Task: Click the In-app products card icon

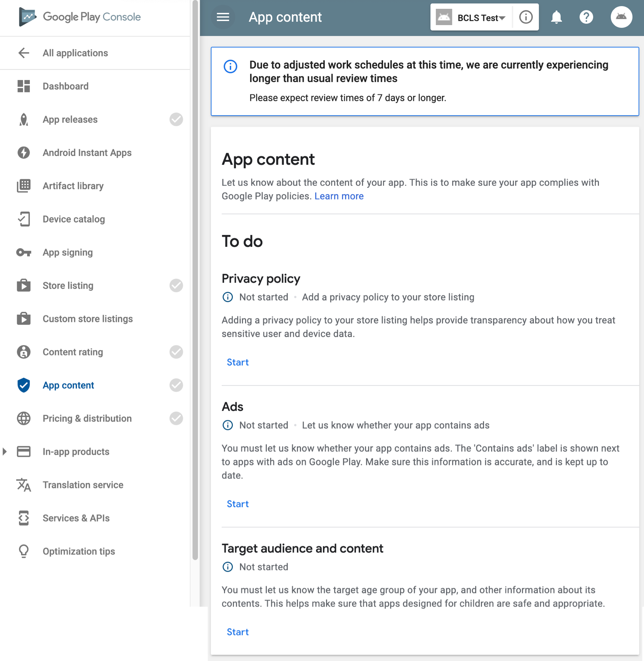Action: point(24,452)
